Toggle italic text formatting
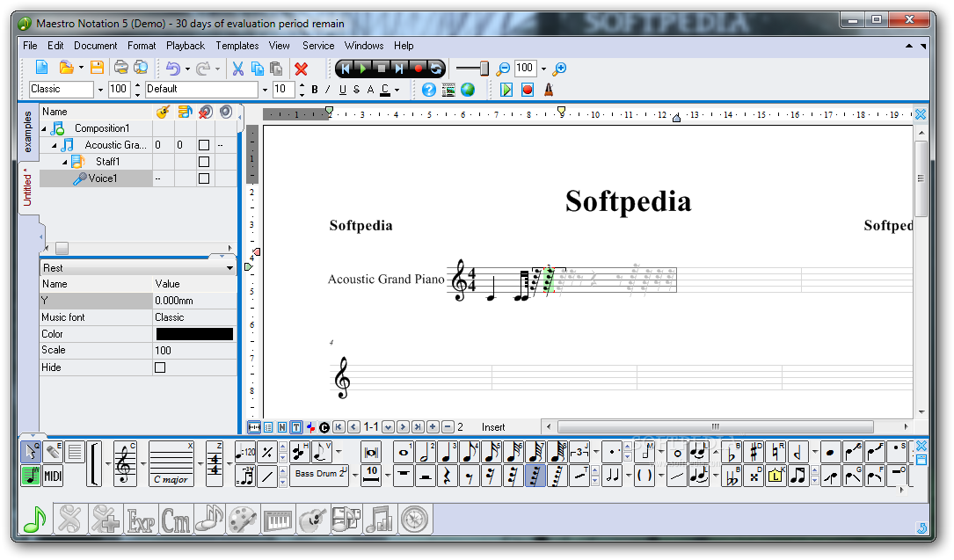 click(x=328, y=90)
